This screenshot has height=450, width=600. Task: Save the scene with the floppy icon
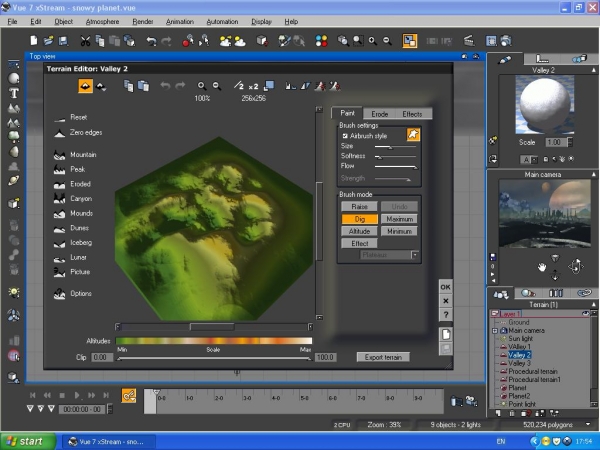(63, 41)
